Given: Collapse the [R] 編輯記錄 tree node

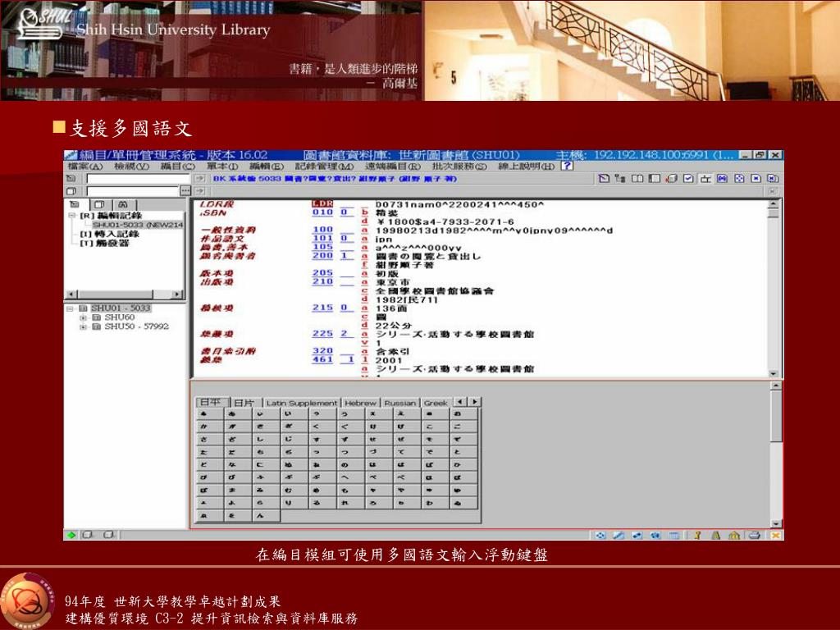Looking at the screenshot, I should pos(71,216).
